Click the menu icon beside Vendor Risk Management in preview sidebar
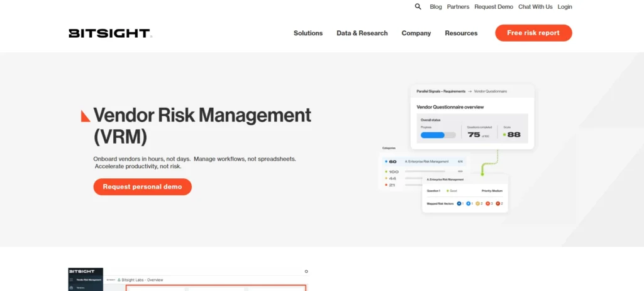Image resolution: width=644 pixels, height=291 pixels. click(x=72, y=280)
